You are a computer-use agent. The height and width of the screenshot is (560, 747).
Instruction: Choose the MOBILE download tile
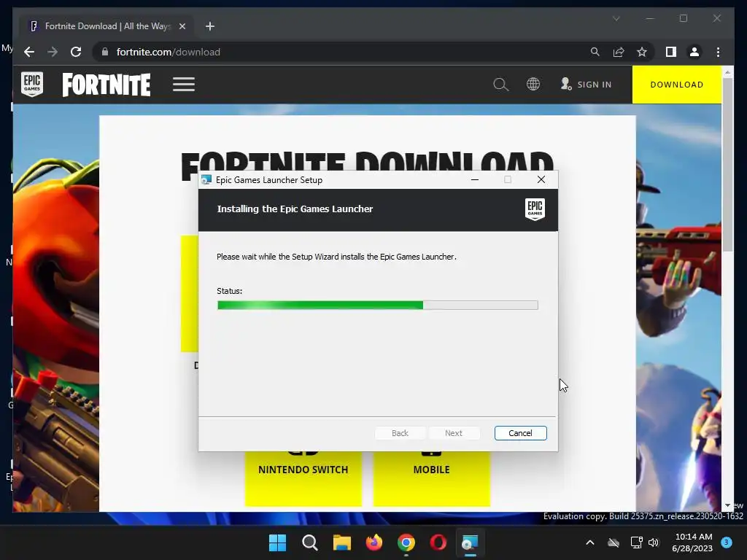click(x=432, y=478)
